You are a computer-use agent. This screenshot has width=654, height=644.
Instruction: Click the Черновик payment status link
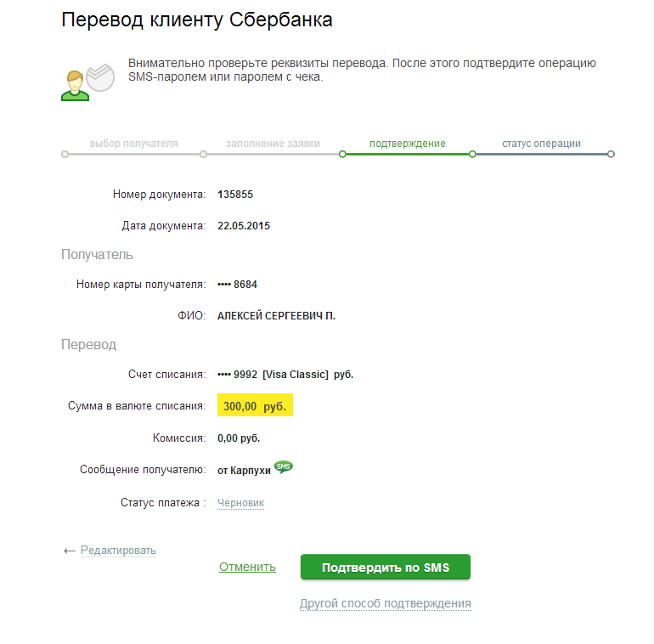click(240, 503)
